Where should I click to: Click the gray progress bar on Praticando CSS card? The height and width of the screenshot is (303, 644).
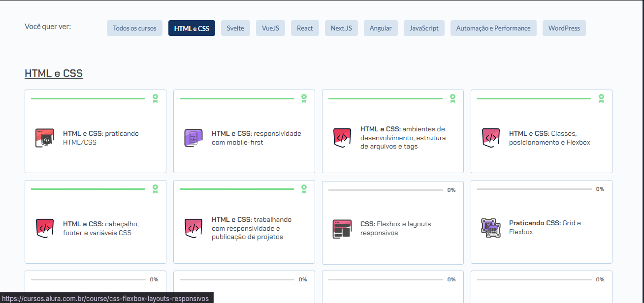tap(534, 189)
